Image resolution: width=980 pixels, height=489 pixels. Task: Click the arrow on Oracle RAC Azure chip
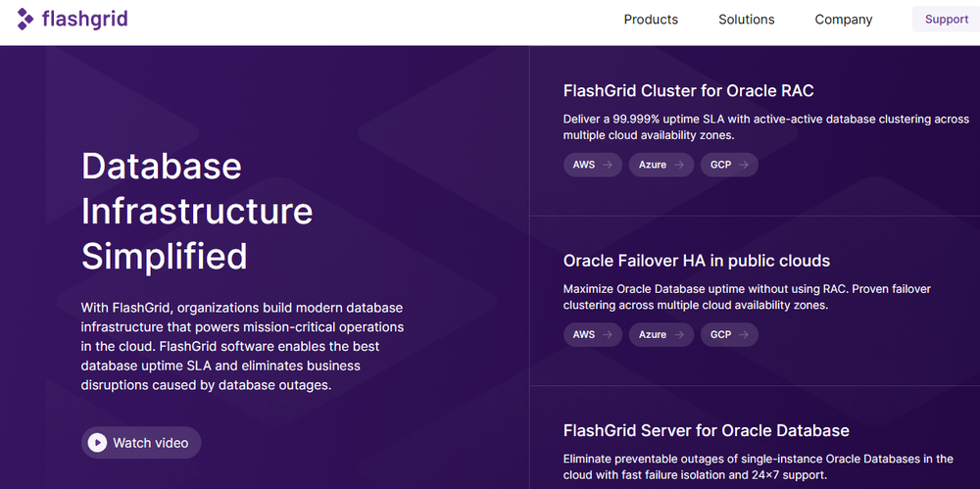(x=680, y=165)
